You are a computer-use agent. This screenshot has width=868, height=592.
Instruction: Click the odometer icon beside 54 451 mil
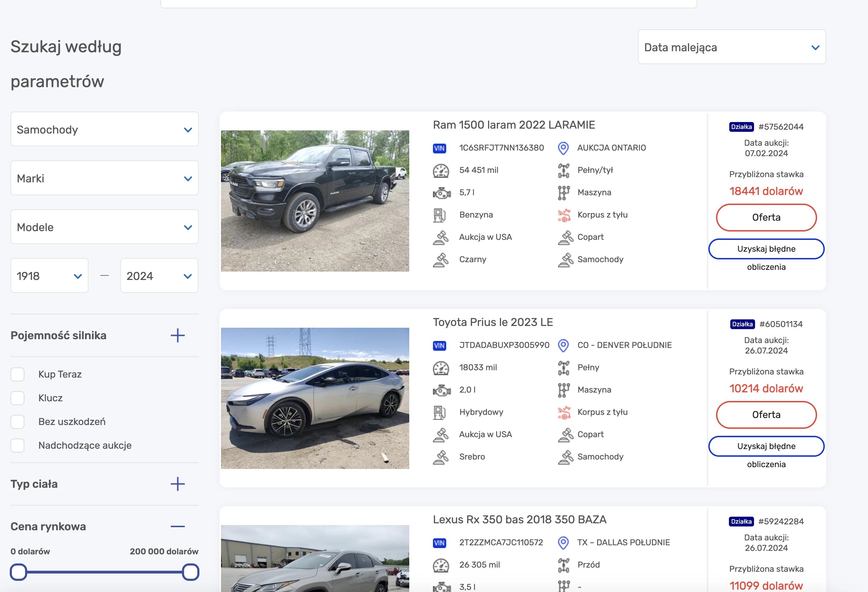click(441, 171)
